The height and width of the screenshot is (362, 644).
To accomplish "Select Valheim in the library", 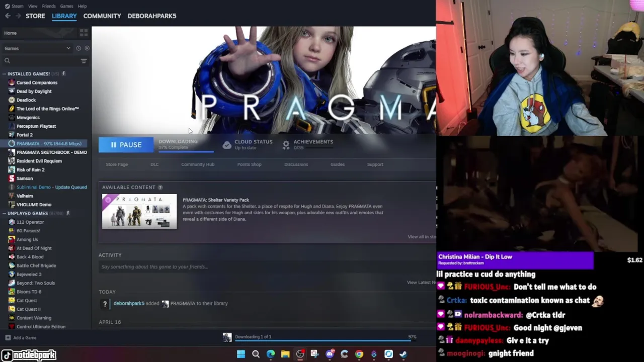I will [x=25, y=196].
